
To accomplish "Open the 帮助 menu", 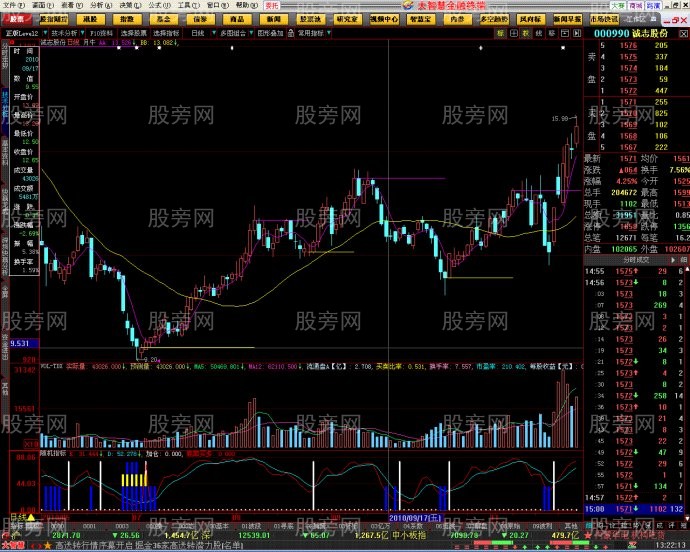I will tap(246, 5).
